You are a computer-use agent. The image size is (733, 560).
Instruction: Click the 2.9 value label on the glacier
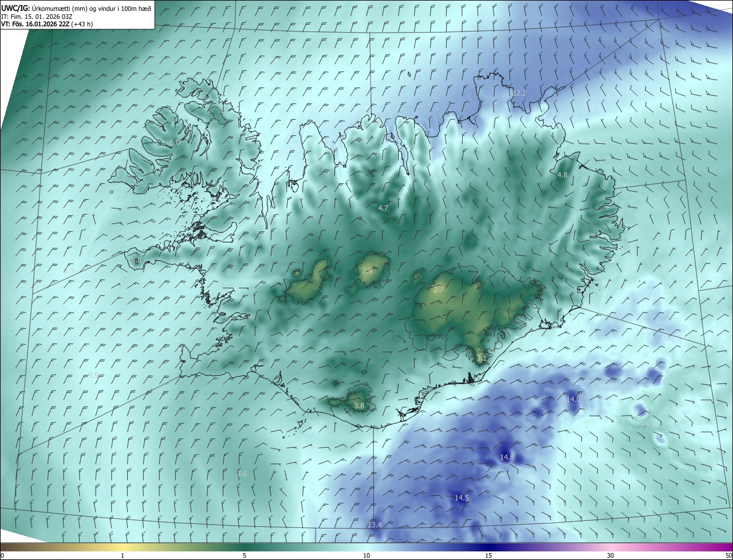click(x=367, y=270)
